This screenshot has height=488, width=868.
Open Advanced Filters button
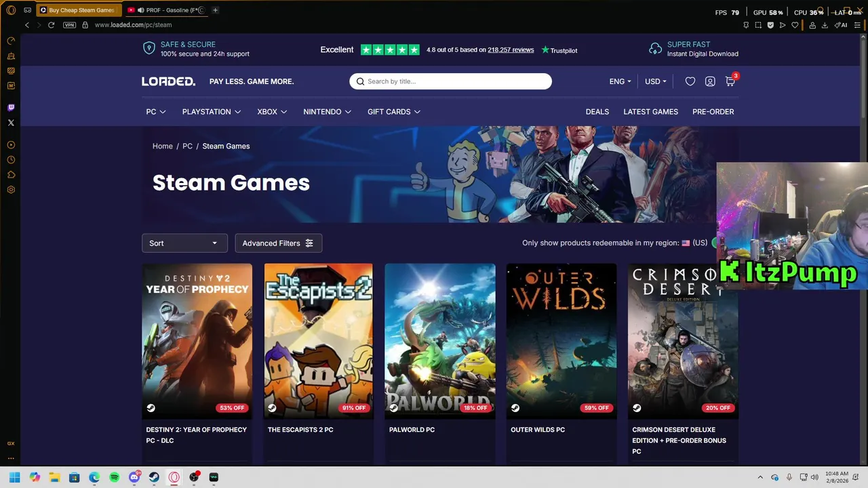pyautogui.click(x=278, y=243)
